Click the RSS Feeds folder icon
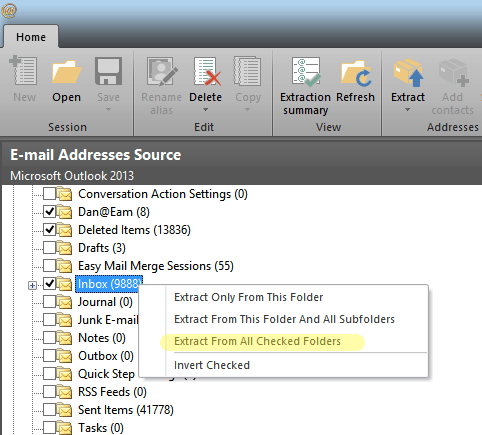 64,392
